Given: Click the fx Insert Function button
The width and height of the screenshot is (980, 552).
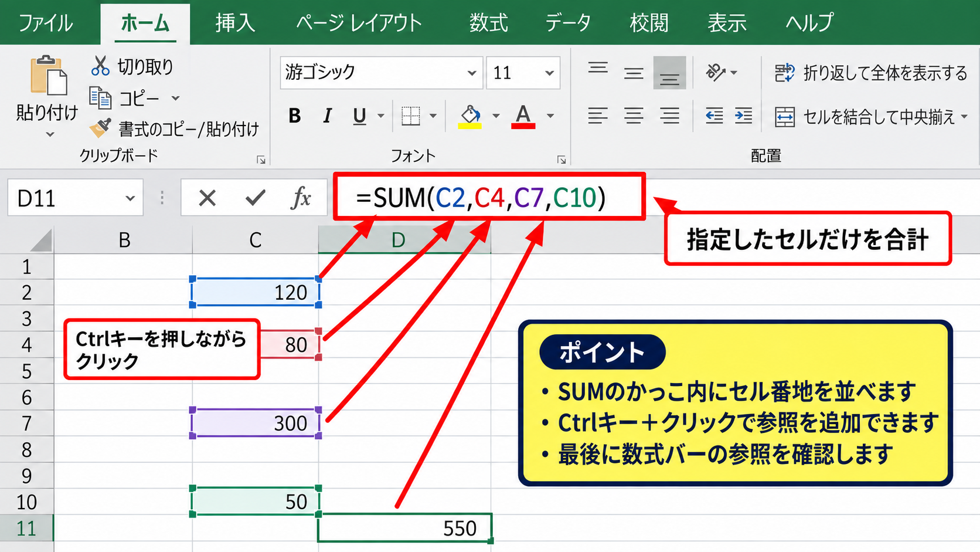Looking at the screenshot, I should [301, 198].
